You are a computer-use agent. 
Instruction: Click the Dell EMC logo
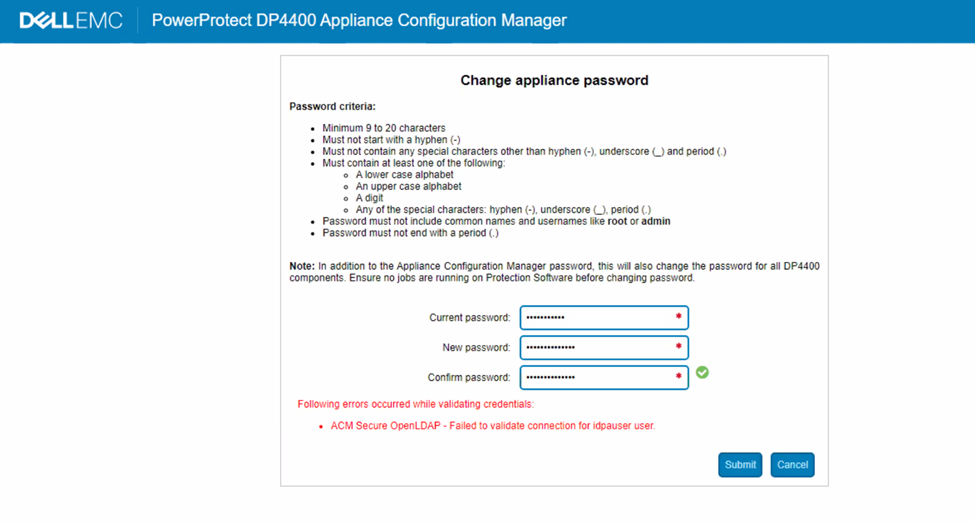(71, 20)
